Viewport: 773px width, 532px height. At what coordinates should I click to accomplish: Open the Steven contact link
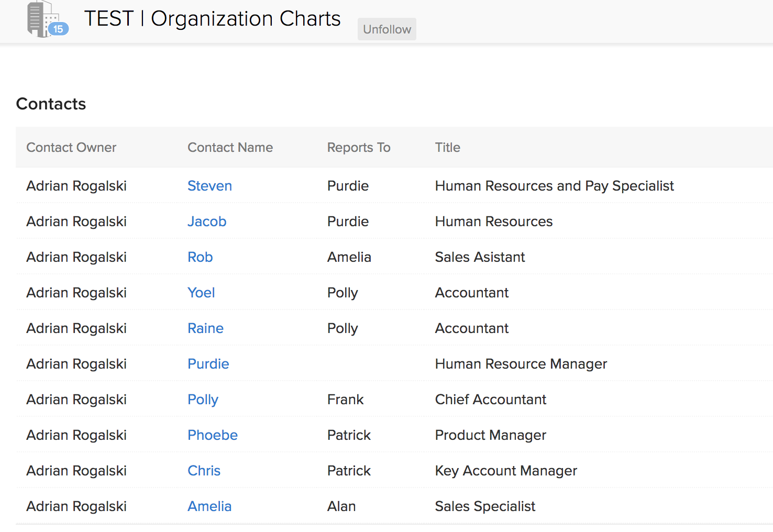(209, 186)
